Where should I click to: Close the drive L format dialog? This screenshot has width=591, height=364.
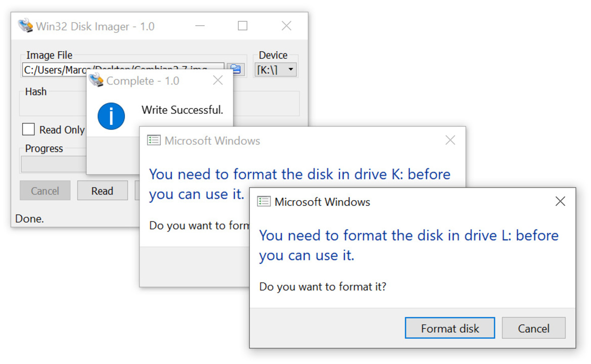pyautogui.click(x=560, y=201)
